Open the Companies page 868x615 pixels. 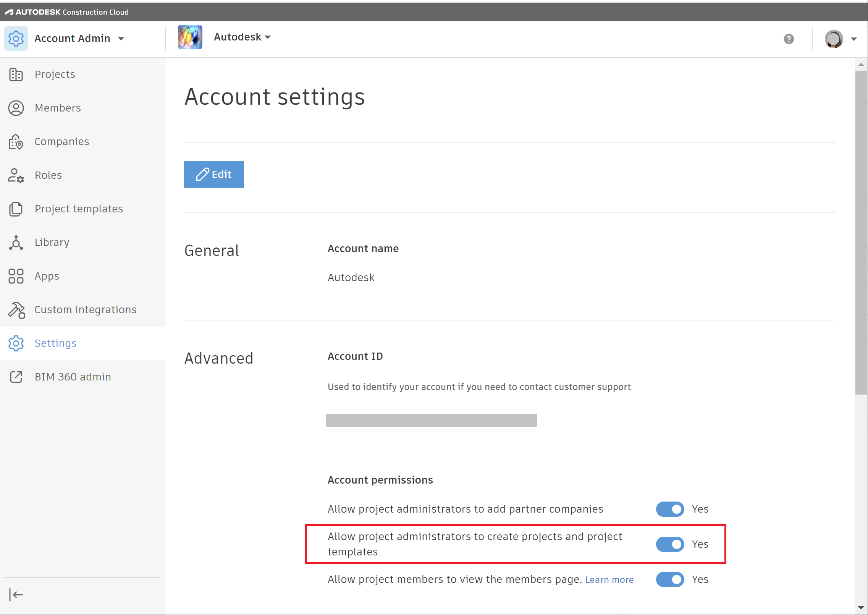pos(61,141)
